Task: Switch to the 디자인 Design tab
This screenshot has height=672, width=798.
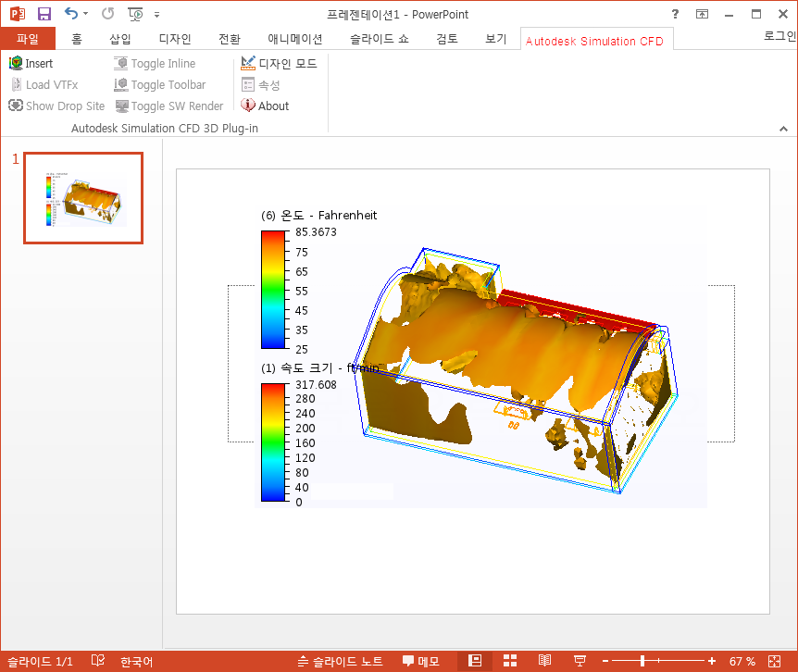Action: coord(175,39)
